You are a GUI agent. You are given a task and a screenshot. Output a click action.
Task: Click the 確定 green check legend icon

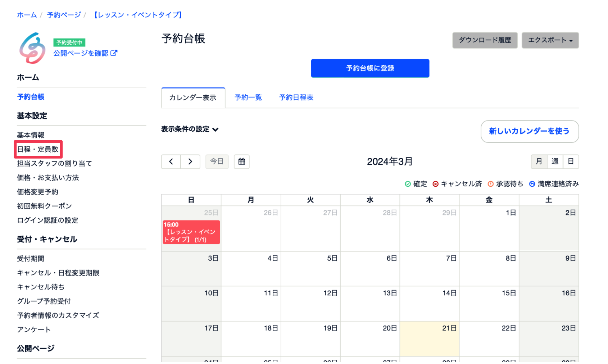tap(408, 184)
